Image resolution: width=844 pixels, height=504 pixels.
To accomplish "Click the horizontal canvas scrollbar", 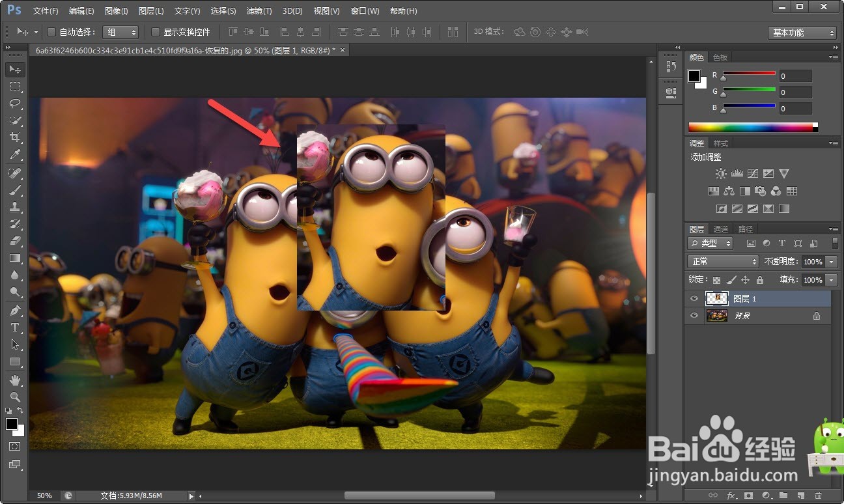I will click(x=419, y=496).
